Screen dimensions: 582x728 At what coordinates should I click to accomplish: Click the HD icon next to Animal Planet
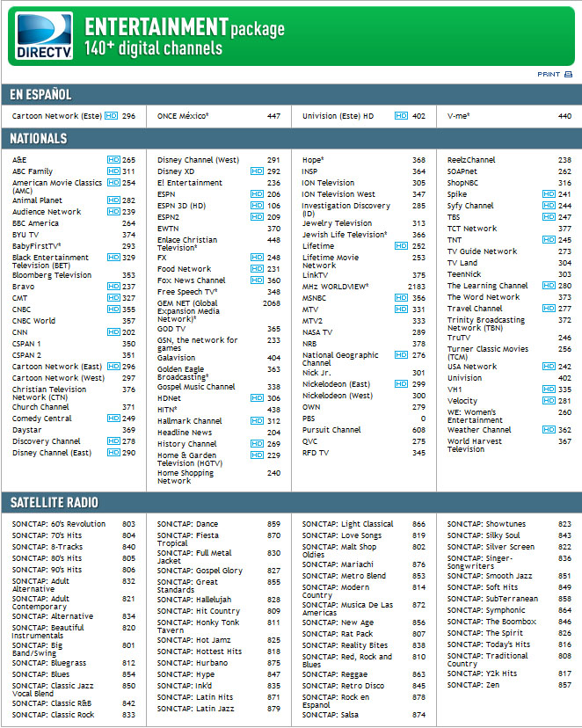(x=113, y=200)
